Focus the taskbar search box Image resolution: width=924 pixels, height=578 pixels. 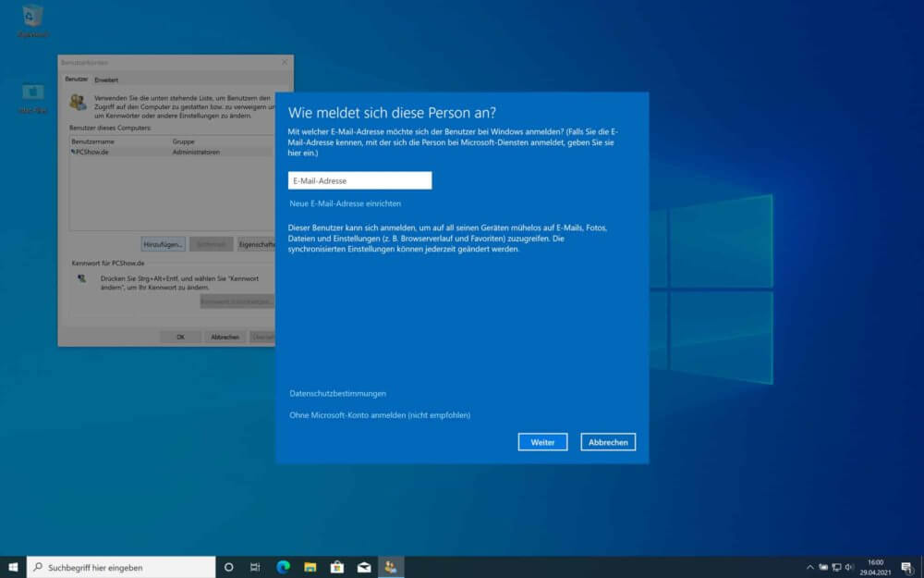(x=121, y=568)
